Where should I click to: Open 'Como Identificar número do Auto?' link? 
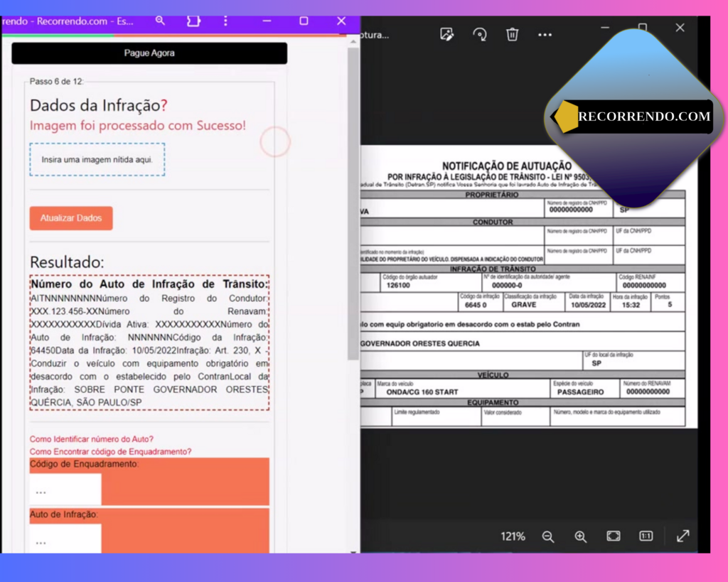click(92, 439)
